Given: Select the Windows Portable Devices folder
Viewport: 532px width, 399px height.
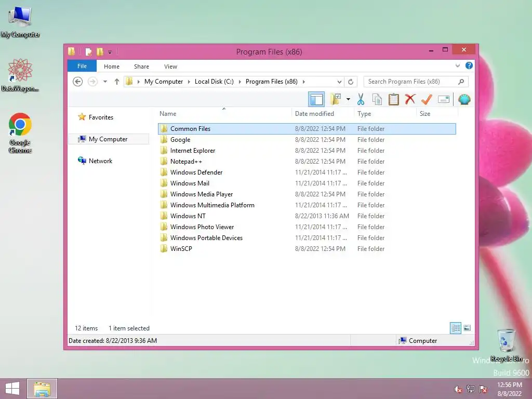Looking at the screenshot, I should tap(307, 237).
